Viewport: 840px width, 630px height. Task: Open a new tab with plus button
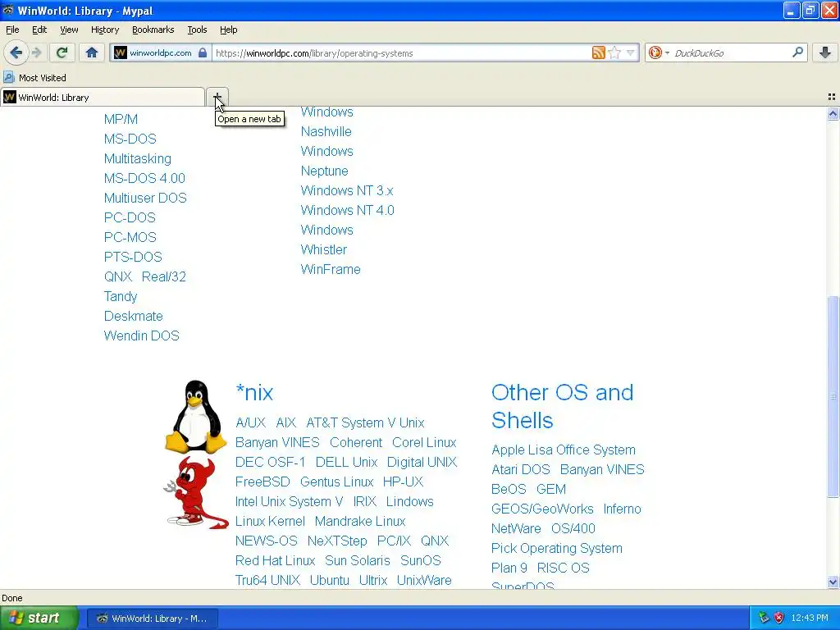pyautogui.click(x=217, y=97)
